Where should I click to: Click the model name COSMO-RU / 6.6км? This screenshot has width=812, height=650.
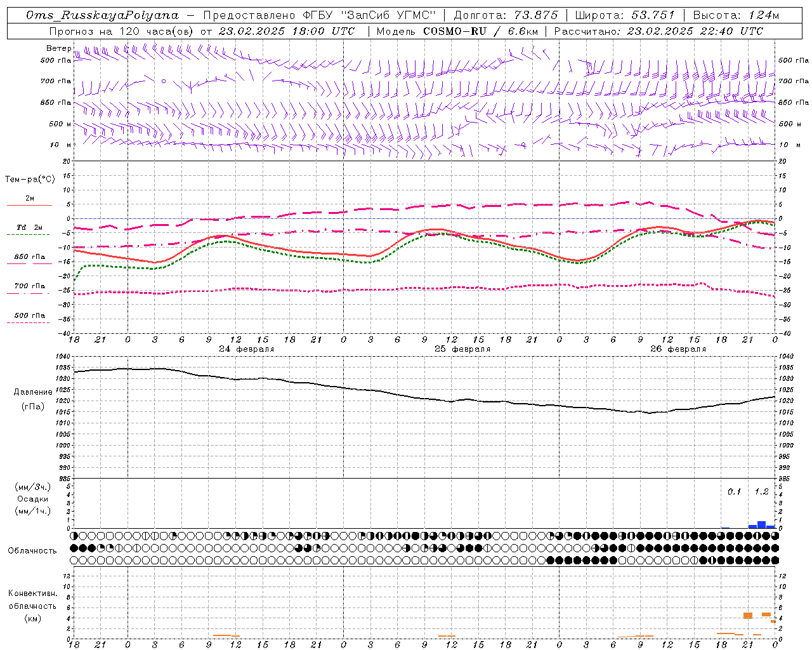tap(480, 31)
